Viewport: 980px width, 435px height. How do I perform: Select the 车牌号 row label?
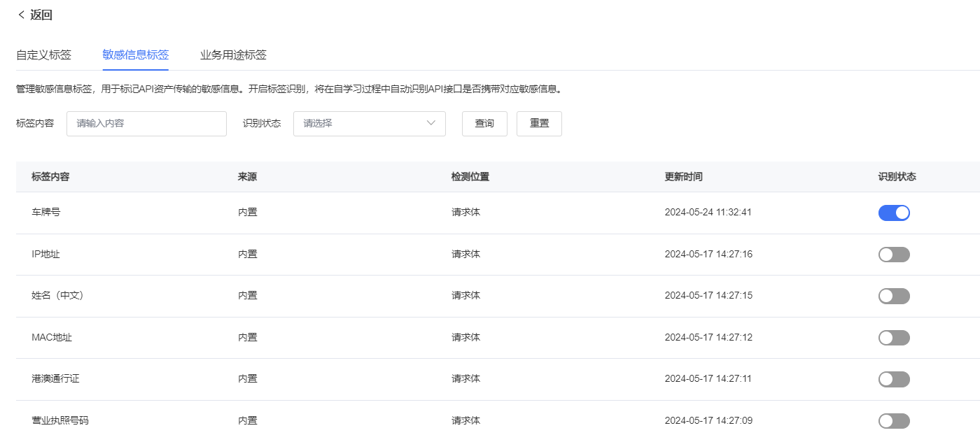pos(45,212)
